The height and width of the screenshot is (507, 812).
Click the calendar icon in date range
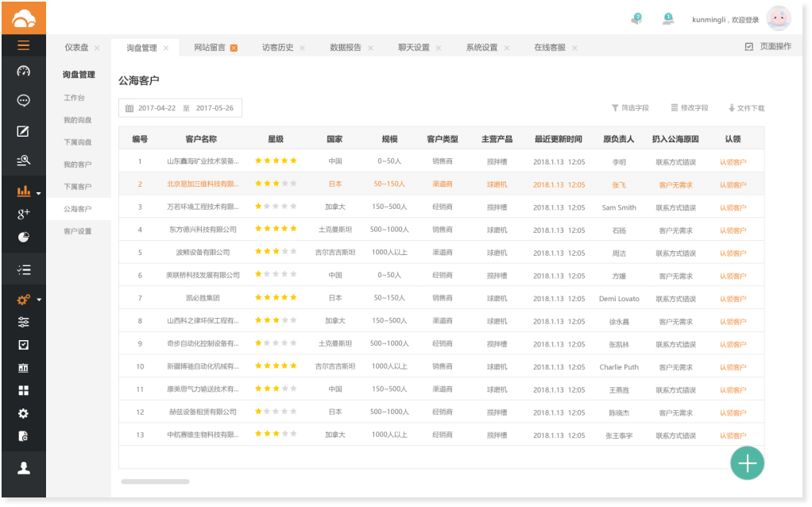click(130, 108)
